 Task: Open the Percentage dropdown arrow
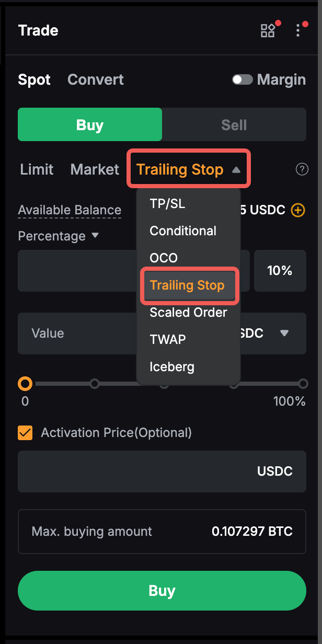[x=95, y=236]
